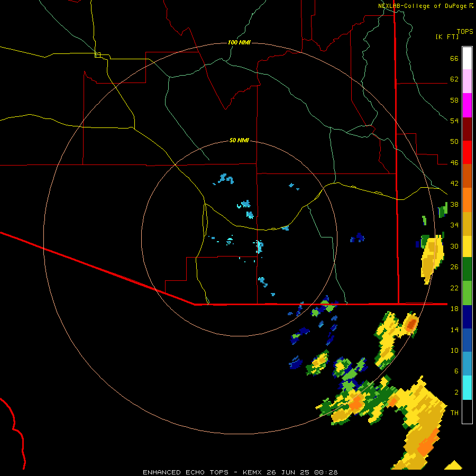
Task: Click the dark red 50 kft swatch
Action: click(x=467, y=129)
